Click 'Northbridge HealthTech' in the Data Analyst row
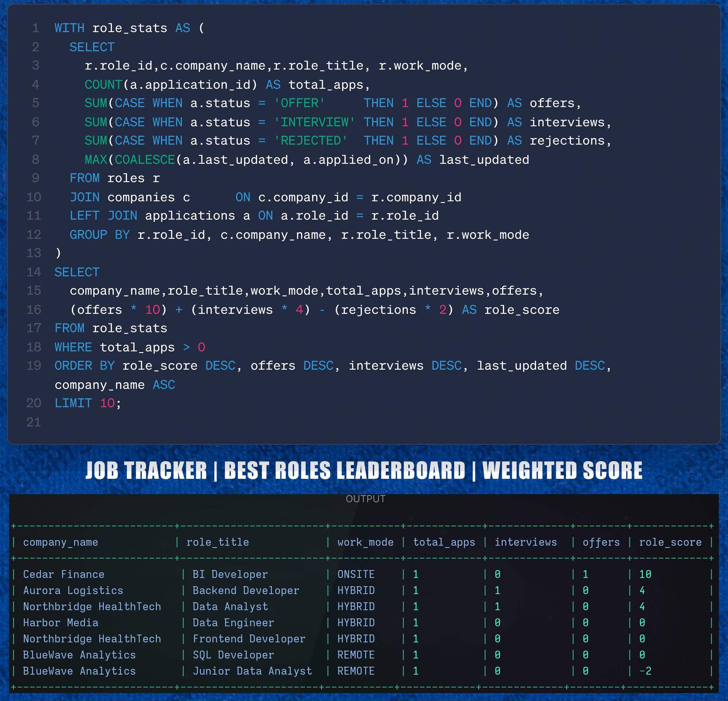 tap(92, 607)
